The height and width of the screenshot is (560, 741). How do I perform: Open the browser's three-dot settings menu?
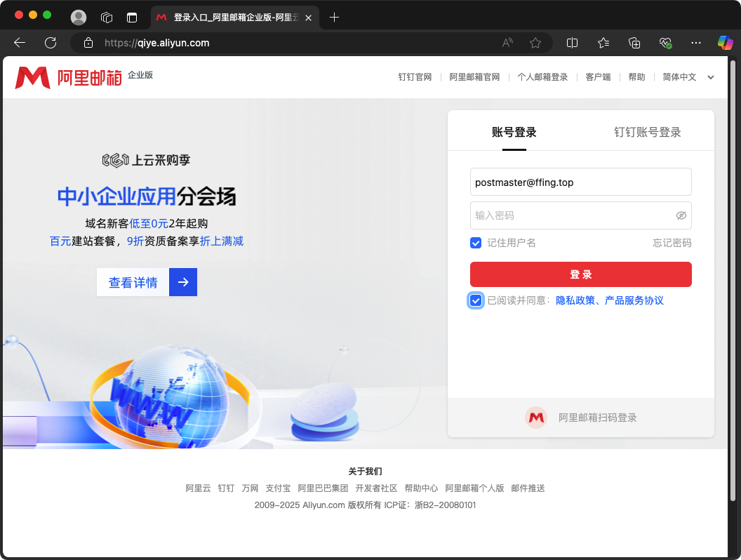tap(696, 43)
